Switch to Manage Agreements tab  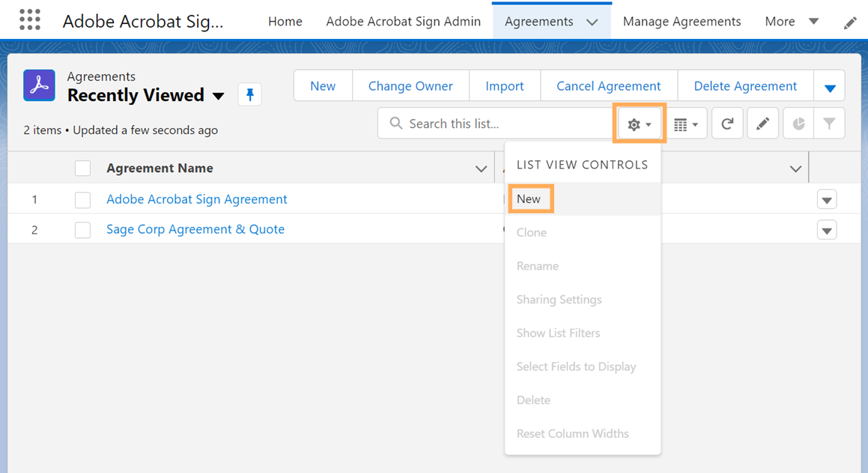(x=682, y=21)
